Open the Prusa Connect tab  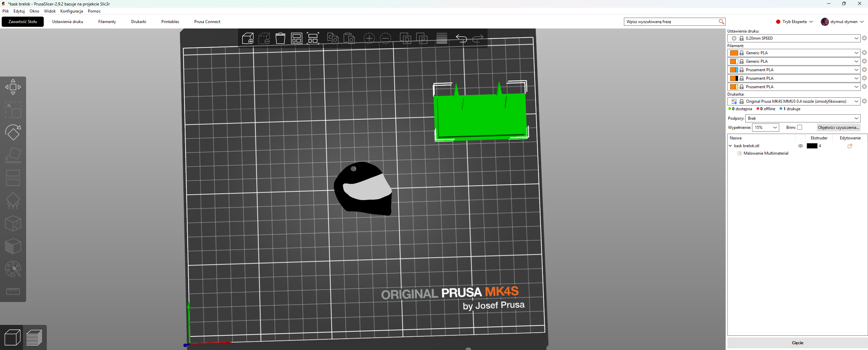click(207, 22)
